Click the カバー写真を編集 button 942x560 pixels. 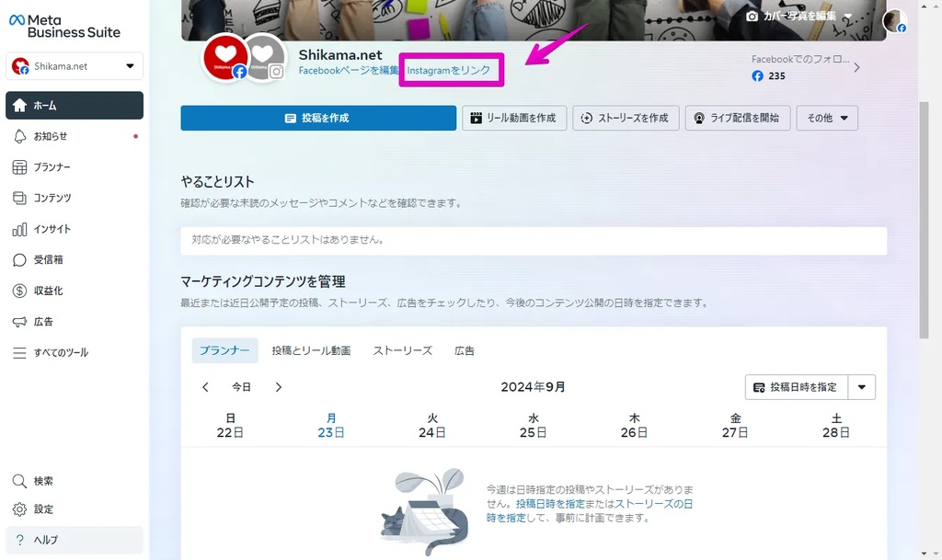[798, 17]
